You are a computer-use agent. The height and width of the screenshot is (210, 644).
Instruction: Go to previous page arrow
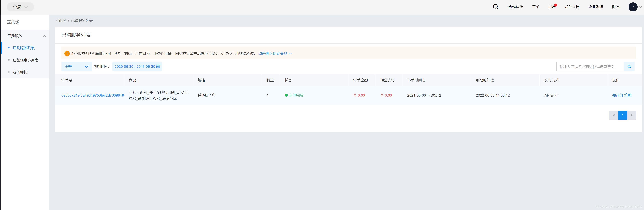(613, 115)
